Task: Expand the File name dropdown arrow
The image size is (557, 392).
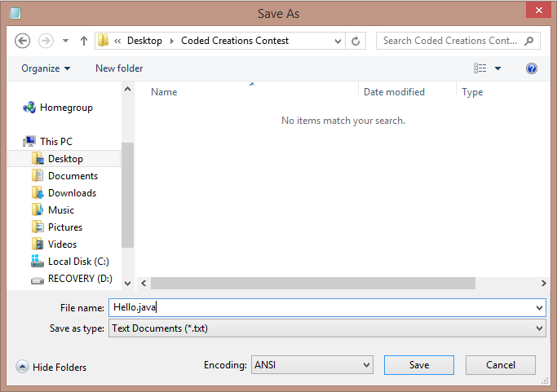Action: point(539,308)
